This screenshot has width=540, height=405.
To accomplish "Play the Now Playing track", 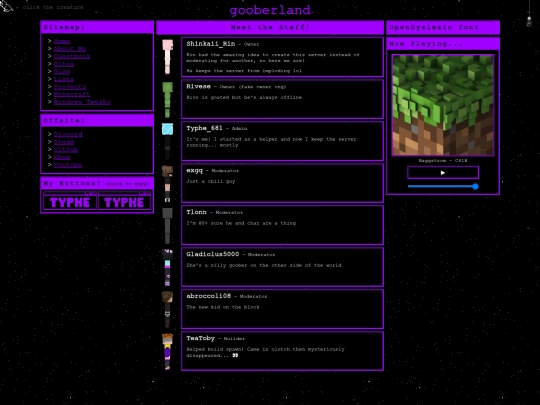I will pyautogui.click(x=443, y=173).
